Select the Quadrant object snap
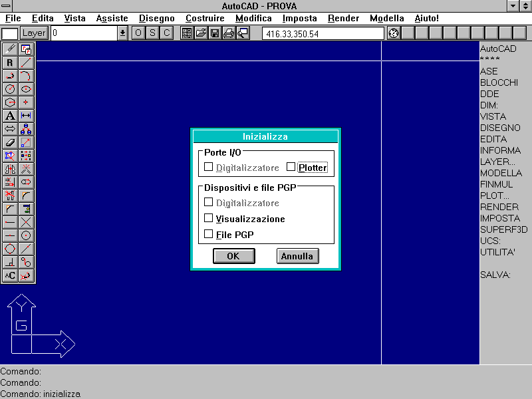 click(x=10, y=249)
